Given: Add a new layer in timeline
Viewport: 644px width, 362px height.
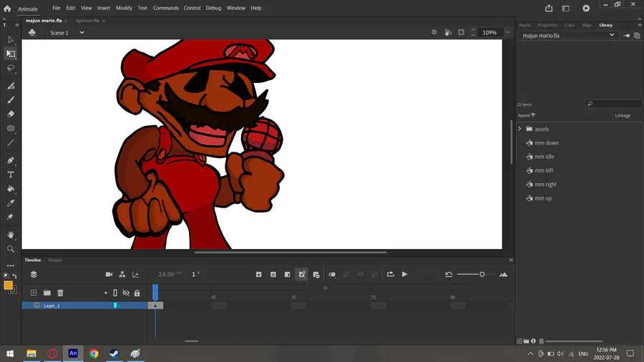Looking at the screenshot, I should 33,293.
